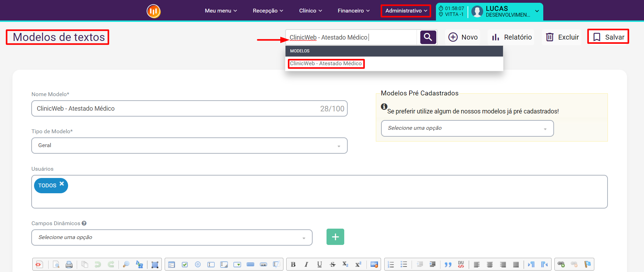Open Find with the magnifier toolbar icon
Image resolution: width=644 pixels, height=272 pixels.
pyautogui.click(x=126, y=264)
